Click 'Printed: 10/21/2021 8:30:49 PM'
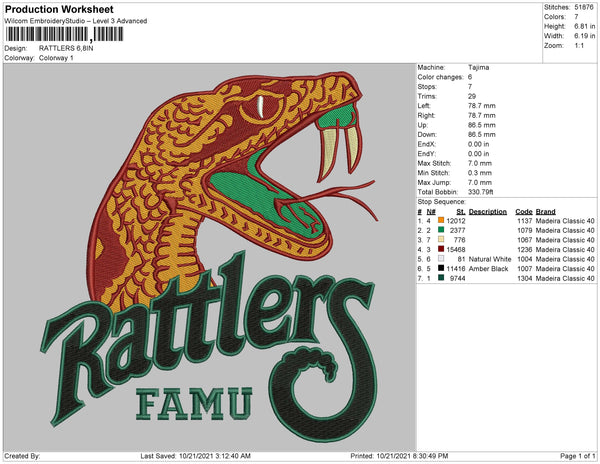This screenshot has height=464, width=600. click(x=399, y=456)
